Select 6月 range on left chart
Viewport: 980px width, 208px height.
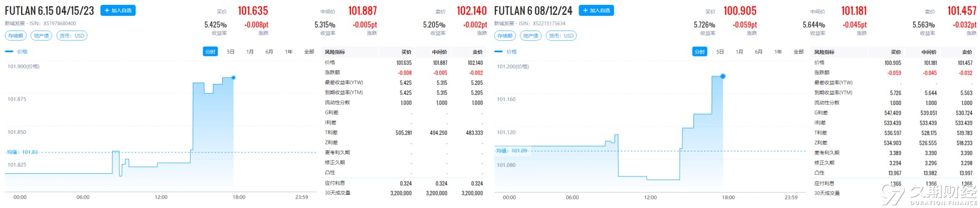(269, 52)
